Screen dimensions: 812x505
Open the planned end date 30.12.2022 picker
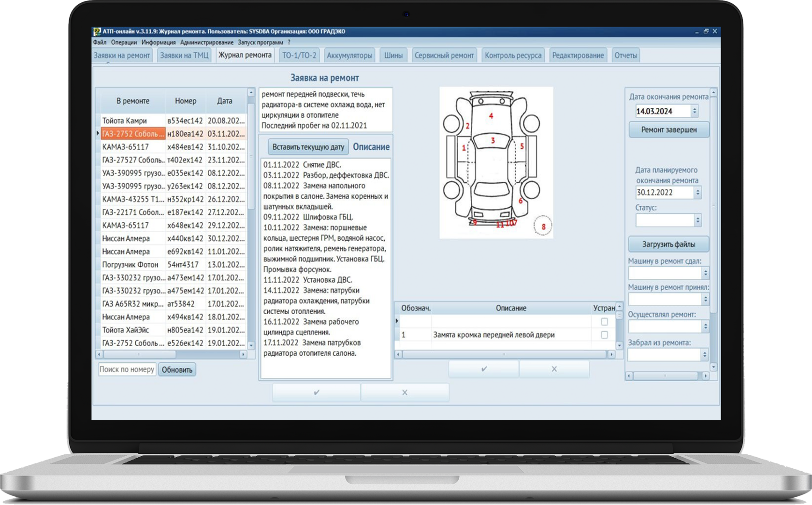(x=697, y=192)
